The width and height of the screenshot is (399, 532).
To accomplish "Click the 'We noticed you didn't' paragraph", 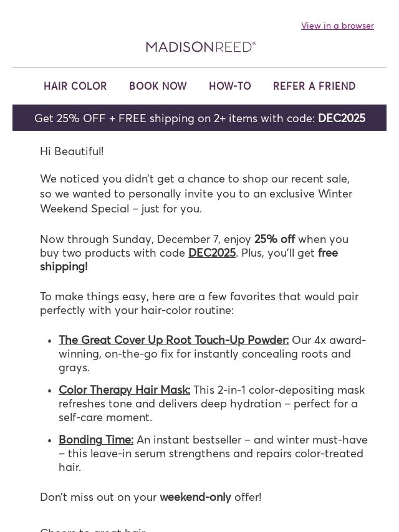I will coord(196,194).
